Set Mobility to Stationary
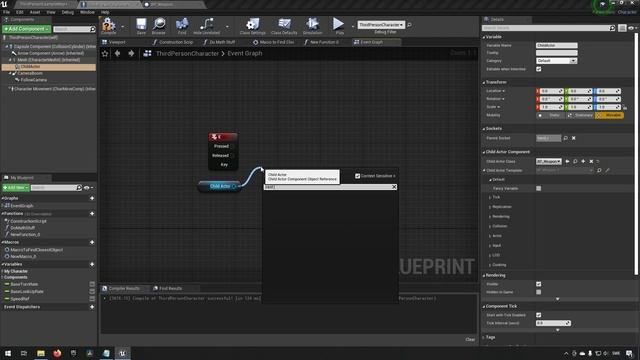The height and width of the screenshot is (360, 640). [580, 116]
